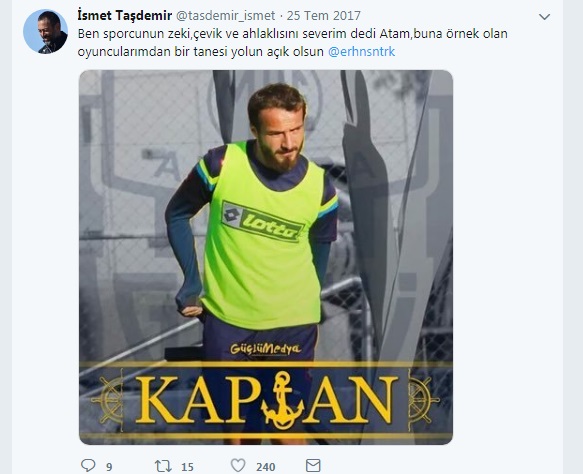This screenshot has width=583, height=474.
Task: Click the like count 240
Action: [265, 467]
